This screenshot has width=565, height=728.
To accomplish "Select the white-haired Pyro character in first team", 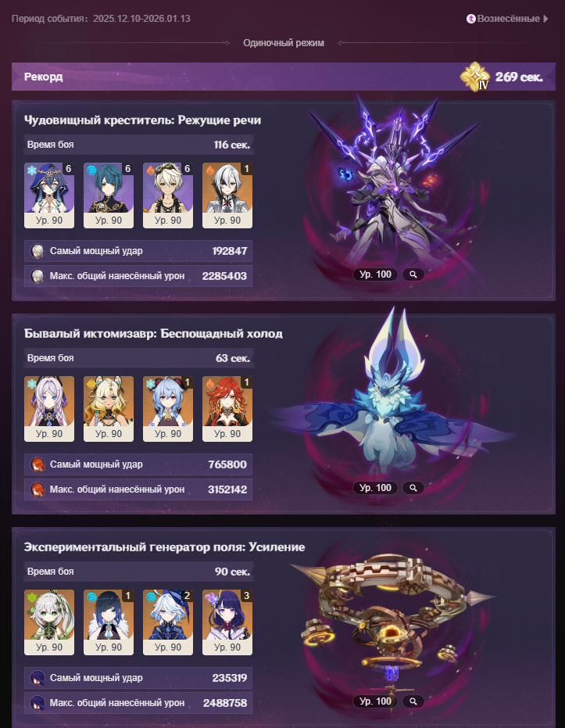I will point(227,195).
